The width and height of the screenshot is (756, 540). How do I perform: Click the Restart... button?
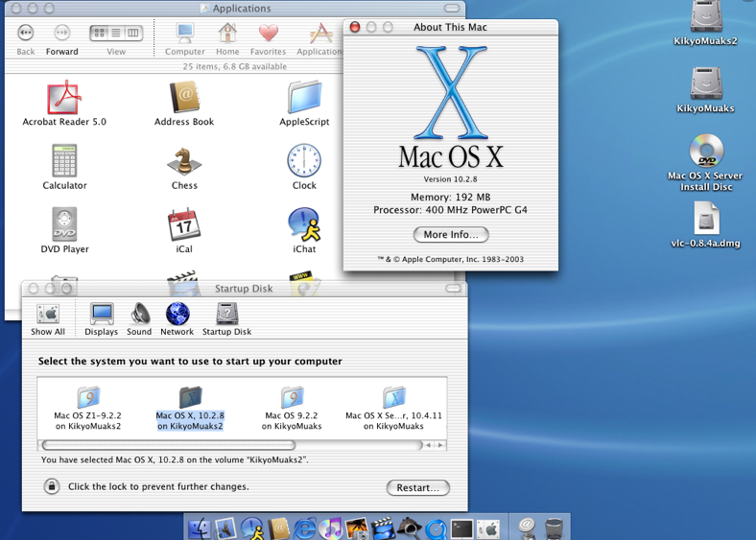point(418,487)
